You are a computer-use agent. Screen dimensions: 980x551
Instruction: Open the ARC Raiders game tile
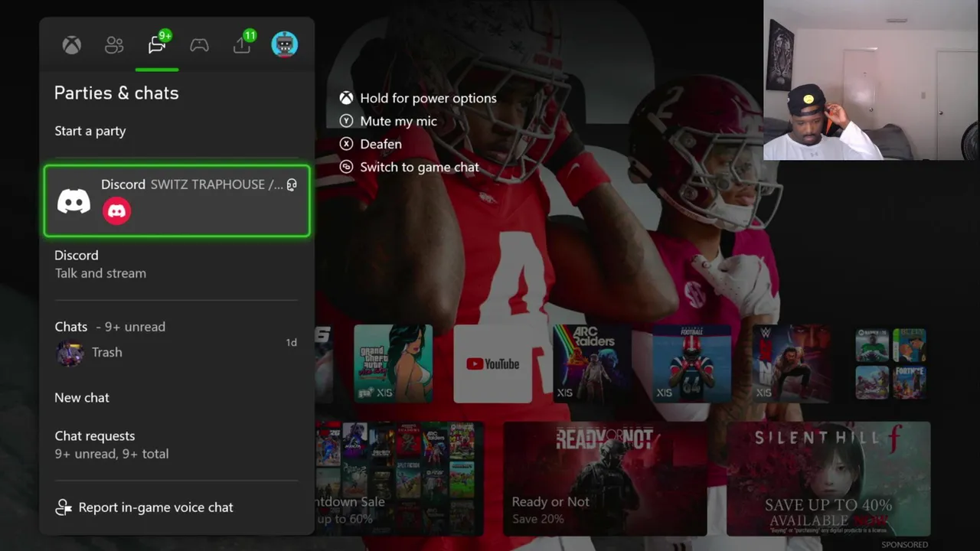(x=593, y=364)
